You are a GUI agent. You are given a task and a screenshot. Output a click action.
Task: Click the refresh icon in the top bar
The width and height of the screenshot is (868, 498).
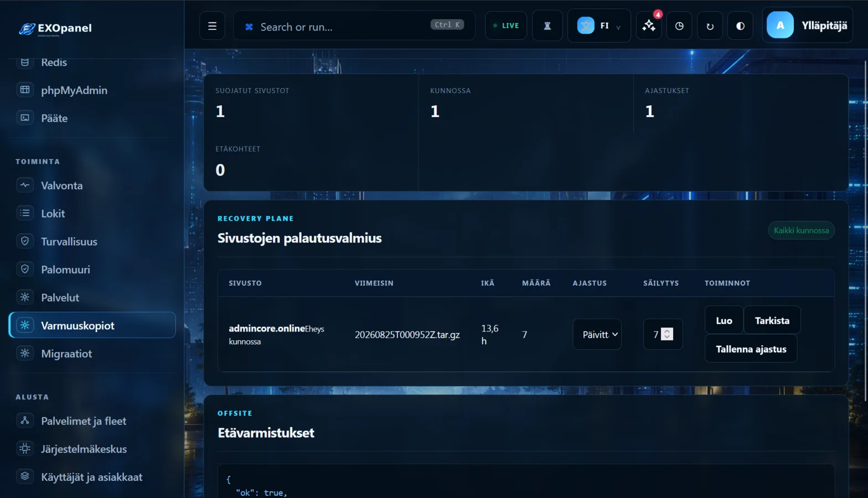tap(710, 26)
